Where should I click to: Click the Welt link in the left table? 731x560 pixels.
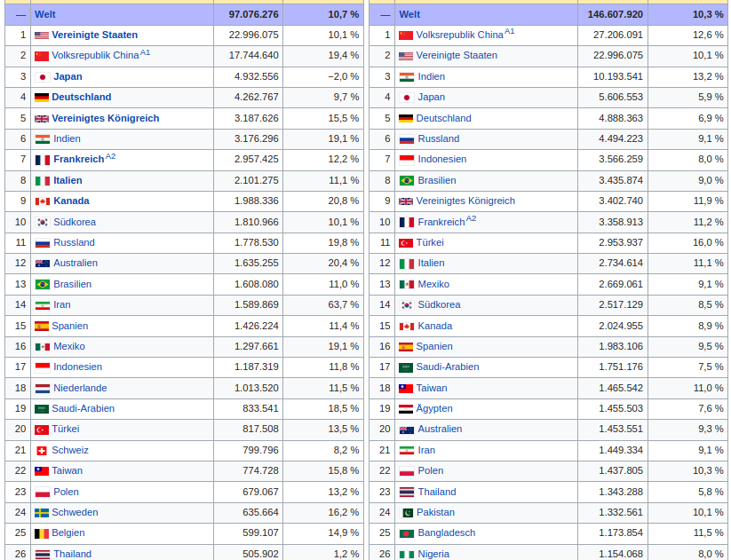pos(44,14)
